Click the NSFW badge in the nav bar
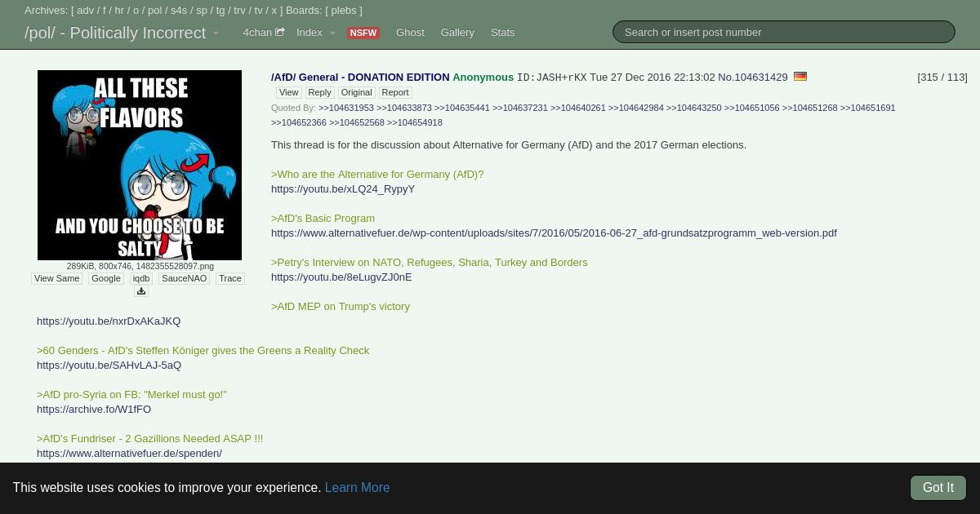 pyautogui.click(x=363, y=33)
